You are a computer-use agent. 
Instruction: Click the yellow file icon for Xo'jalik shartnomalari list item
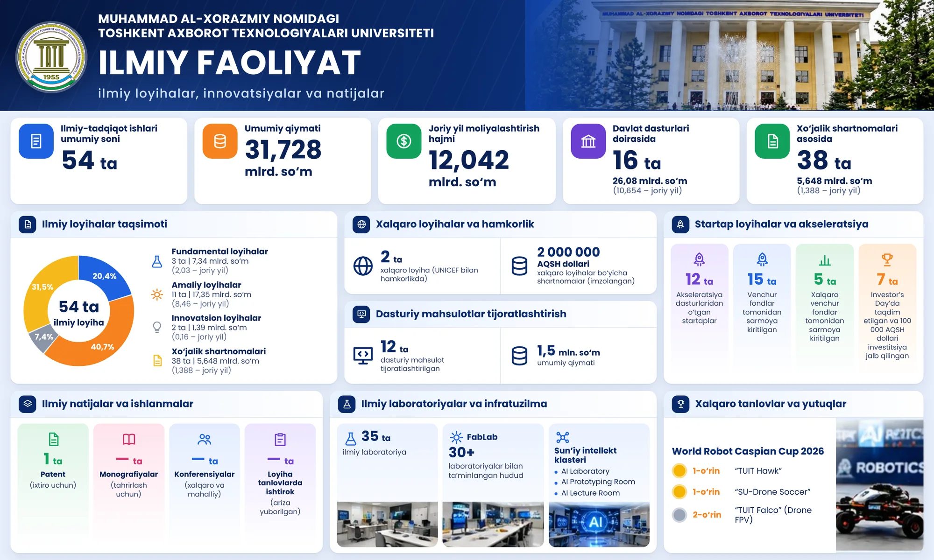157,361
